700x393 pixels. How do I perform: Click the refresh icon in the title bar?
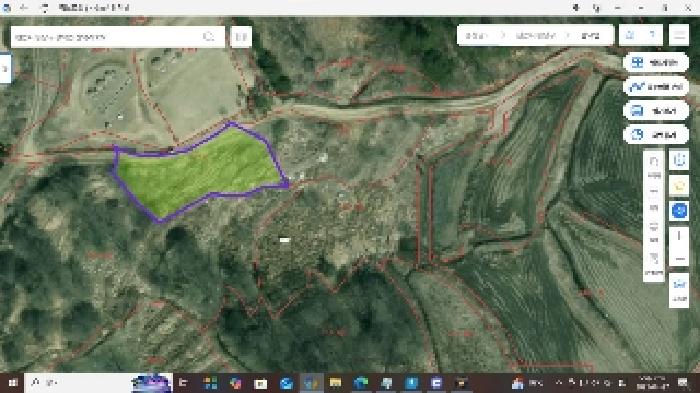click(45, 8)
